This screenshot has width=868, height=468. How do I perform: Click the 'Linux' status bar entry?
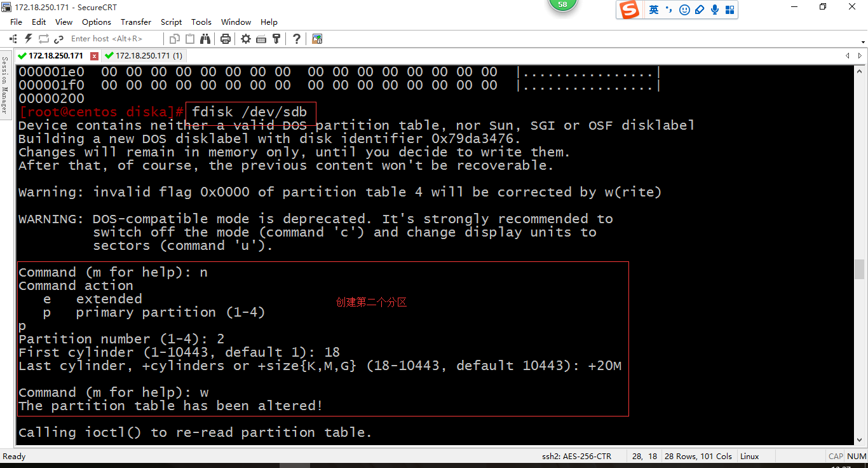point(750,457)
